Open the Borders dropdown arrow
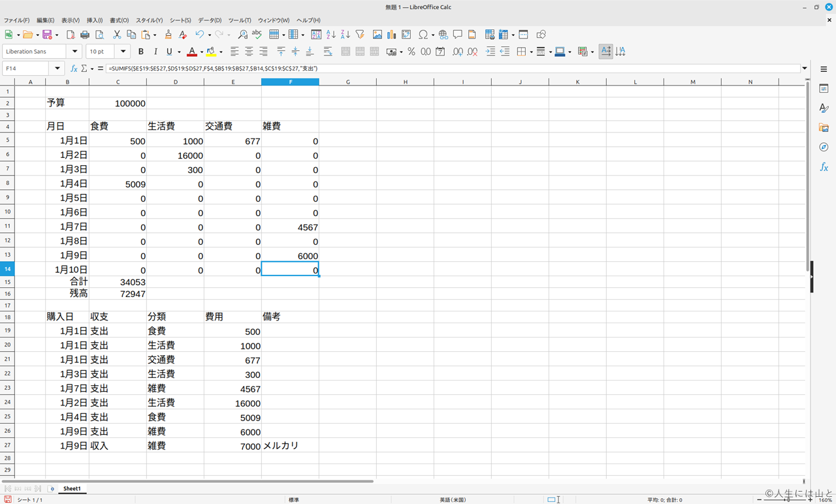This screenshot has height=504, width=836. point(531,52)
